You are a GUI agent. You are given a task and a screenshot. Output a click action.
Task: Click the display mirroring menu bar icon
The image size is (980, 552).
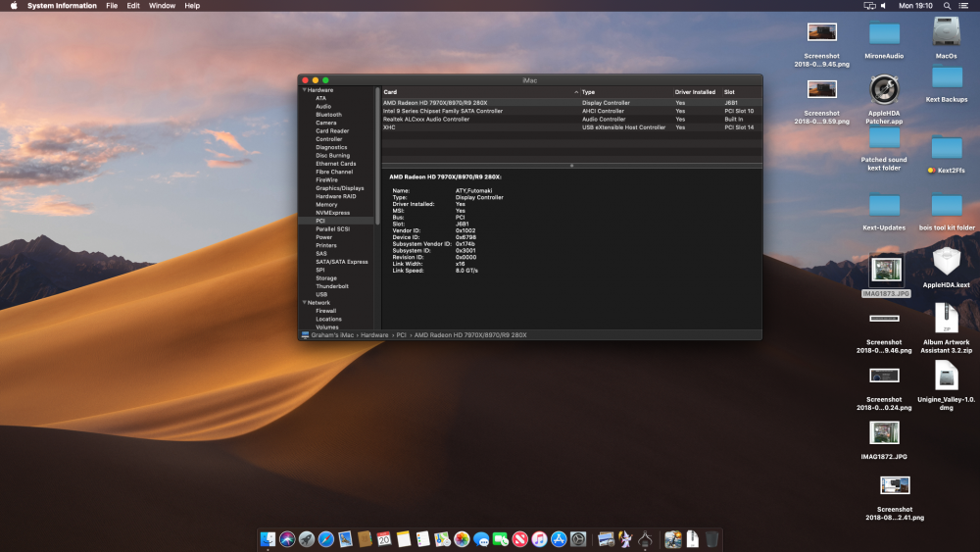(x=869, y=6)
